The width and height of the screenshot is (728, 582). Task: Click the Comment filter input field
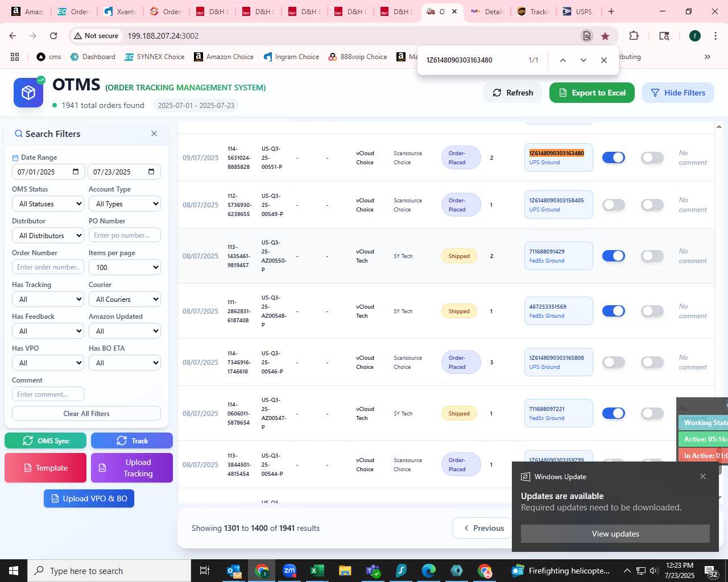[x=48, y=394]
